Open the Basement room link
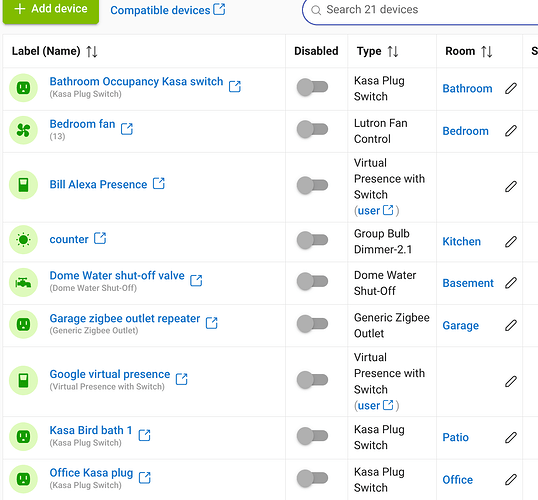 click(x=468, y=283)
